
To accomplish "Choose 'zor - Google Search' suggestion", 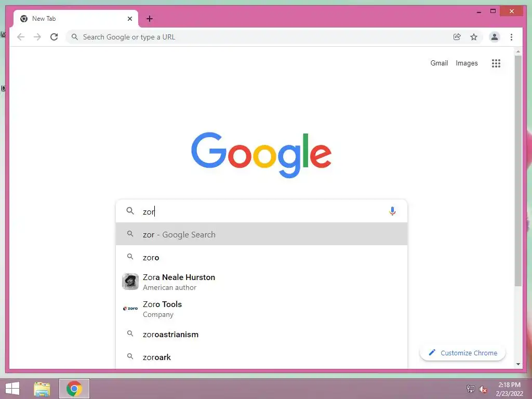I will click(261, 234).
